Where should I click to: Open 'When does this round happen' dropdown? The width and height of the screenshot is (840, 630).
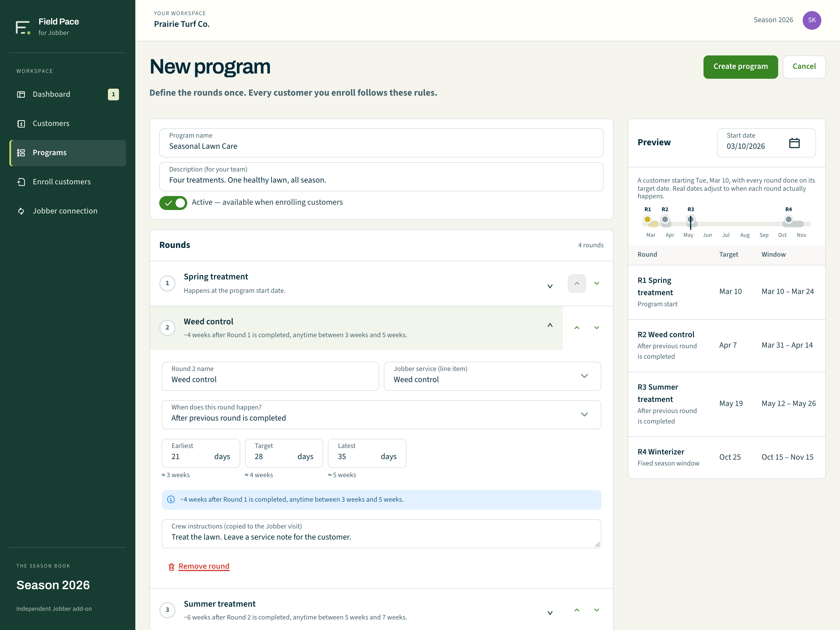click(381, 415)
